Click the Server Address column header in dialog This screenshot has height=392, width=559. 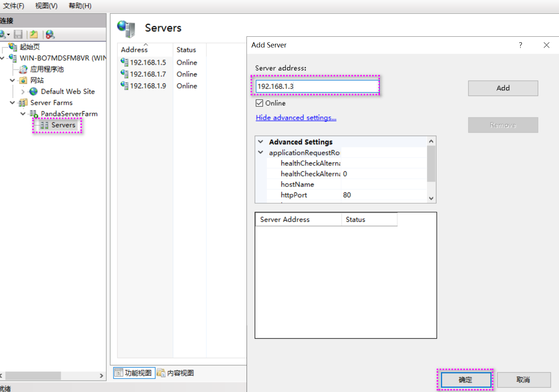(x=298, y=220)
